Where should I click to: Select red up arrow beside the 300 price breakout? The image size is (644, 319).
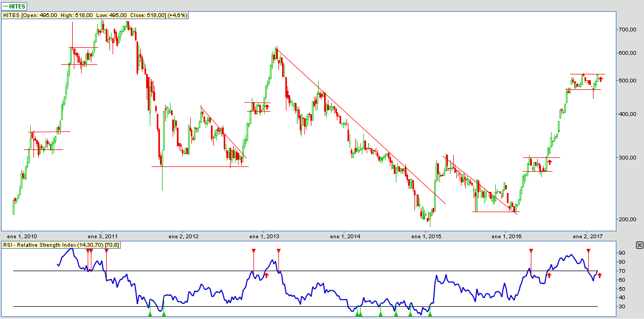[550, 162]
